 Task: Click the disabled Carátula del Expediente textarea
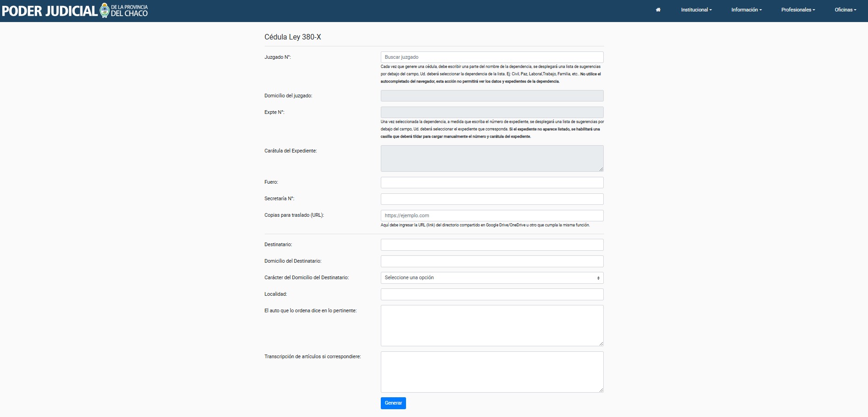point(492,158)
